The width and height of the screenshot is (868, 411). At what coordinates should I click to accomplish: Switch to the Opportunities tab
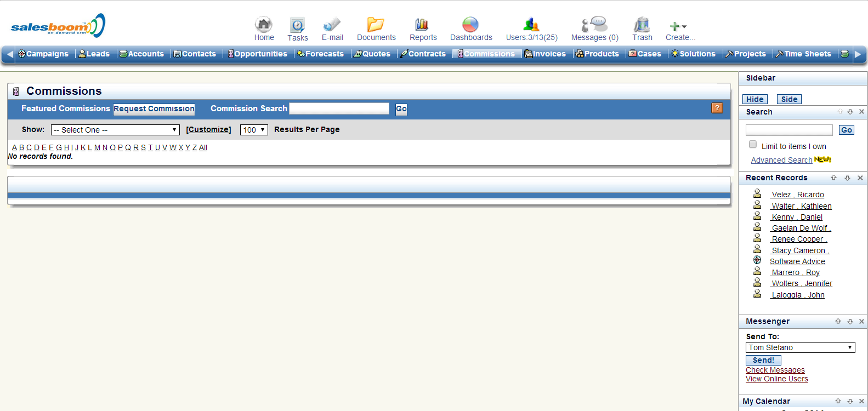(x=257, y=54)
